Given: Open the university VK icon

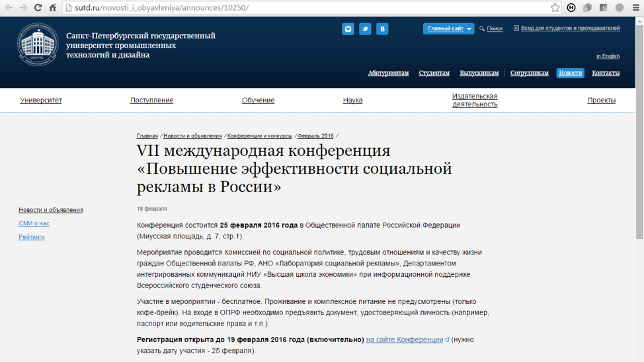Looking at the screenshot, I should click(x=382, y=28).
